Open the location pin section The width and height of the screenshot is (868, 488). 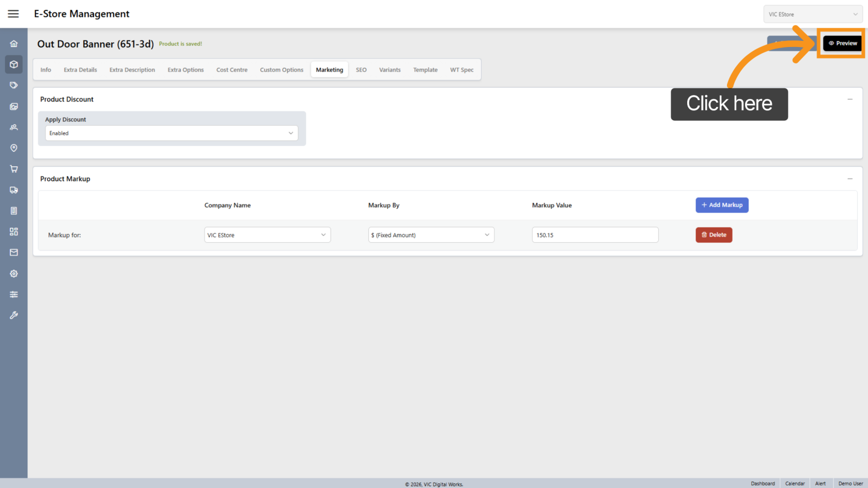click(x=14, y=148)
